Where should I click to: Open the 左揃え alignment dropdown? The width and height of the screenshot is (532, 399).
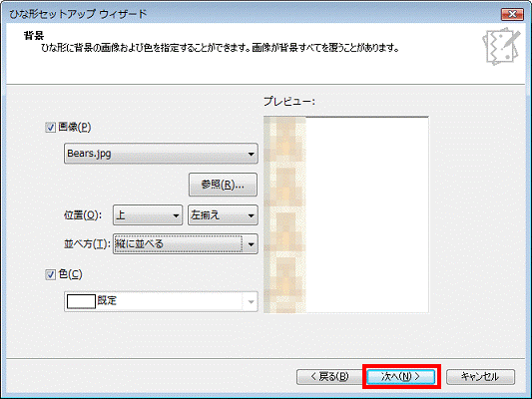pos(223,215)
